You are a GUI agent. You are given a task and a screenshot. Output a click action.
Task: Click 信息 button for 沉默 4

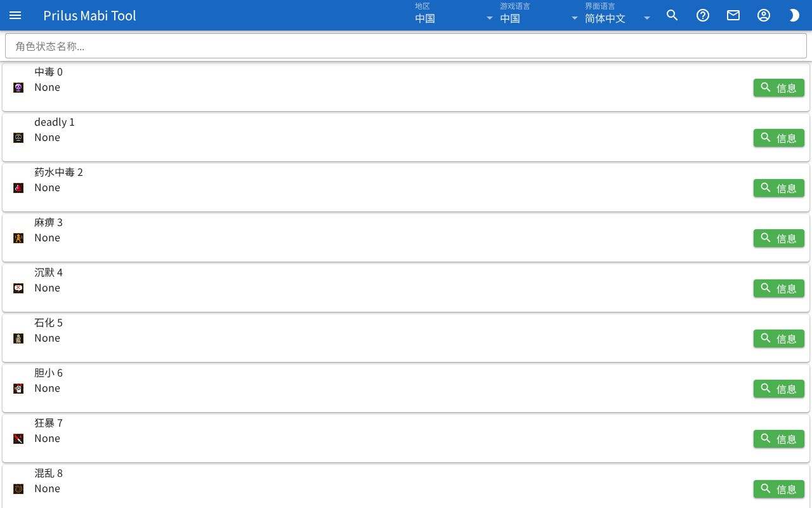[779, 288]
